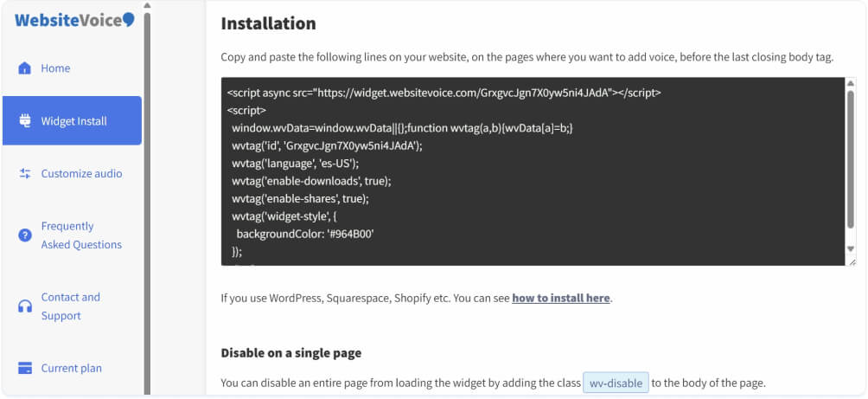Click the Customize audio sliders icon
This screenshot has width=868, height=399.
(x=25, y=174)
